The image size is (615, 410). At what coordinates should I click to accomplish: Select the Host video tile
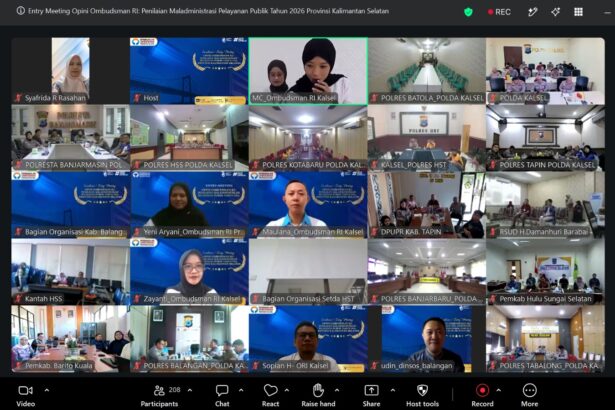tap(189, 71)
